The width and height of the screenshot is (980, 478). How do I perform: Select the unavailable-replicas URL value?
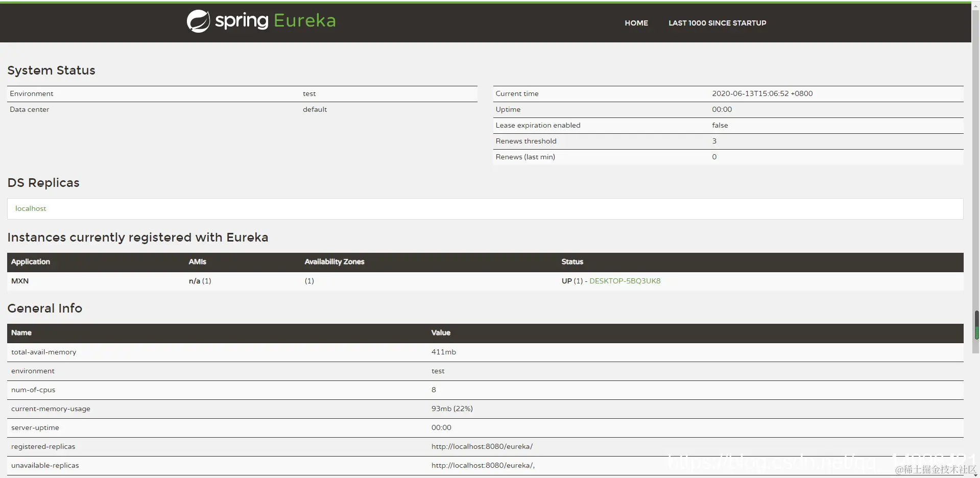[483, 465]
